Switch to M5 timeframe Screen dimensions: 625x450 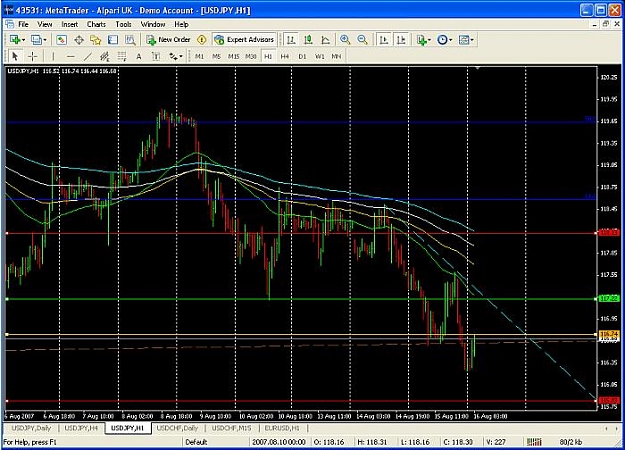point(216,57)
